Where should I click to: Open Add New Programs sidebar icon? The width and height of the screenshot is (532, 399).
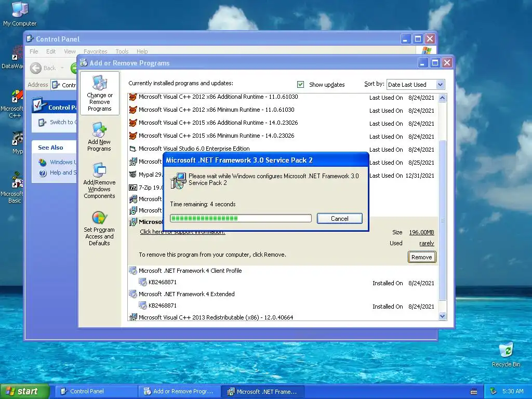tap(99, 137)
